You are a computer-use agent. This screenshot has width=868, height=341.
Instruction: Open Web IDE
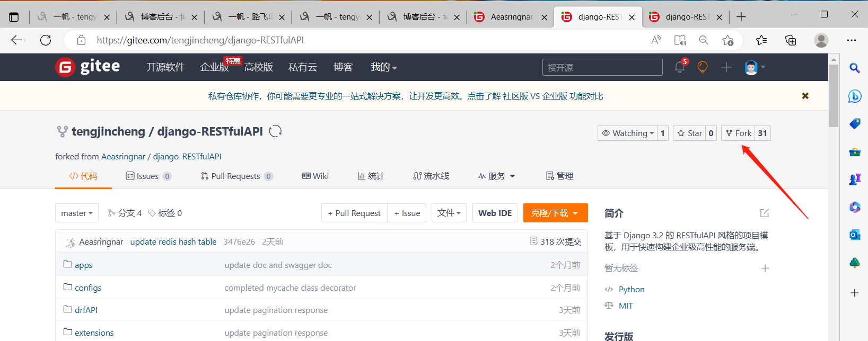tap(495, 213)
